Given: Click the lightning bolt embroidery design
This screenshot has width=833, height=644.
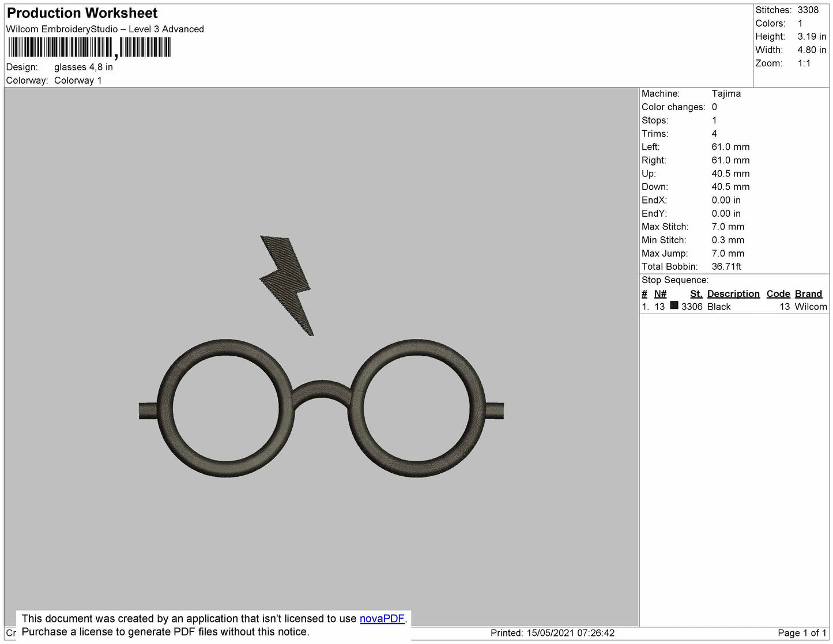Looking at the screenshot, I should click(287, 285).
